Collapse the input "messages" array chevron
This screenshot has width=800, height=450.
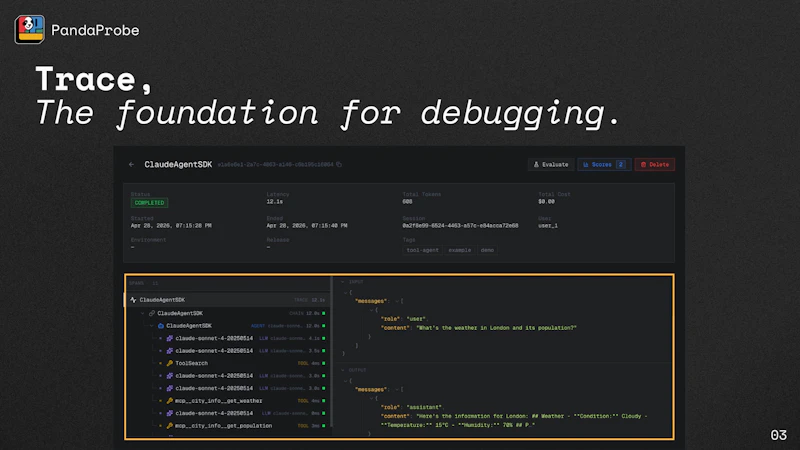[x=397, y=301]
